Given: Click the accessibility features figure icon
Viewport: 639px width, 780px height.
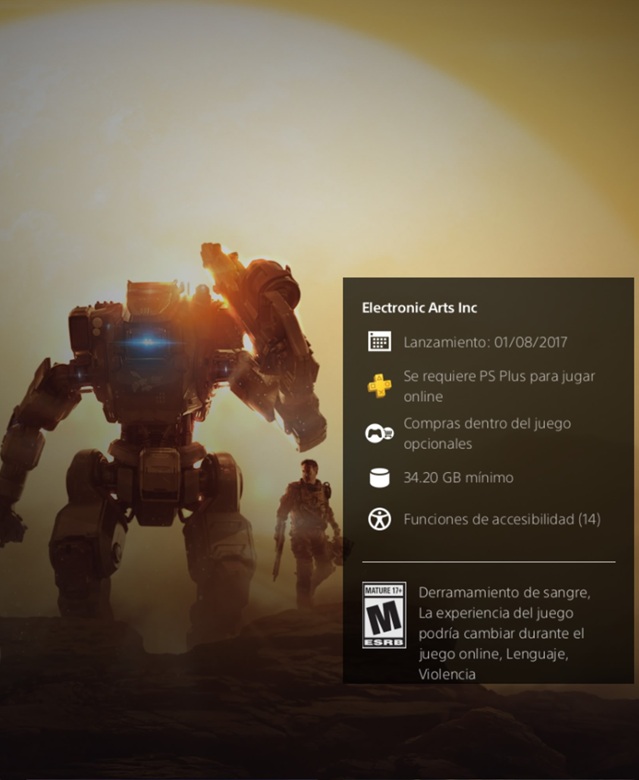Looking at the screenshot, I should point(379,519).
